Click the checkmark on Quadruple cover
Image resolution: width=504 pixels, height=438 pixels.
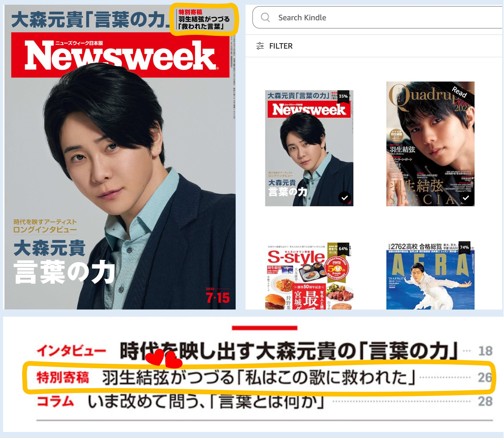[x=466, y=198]
